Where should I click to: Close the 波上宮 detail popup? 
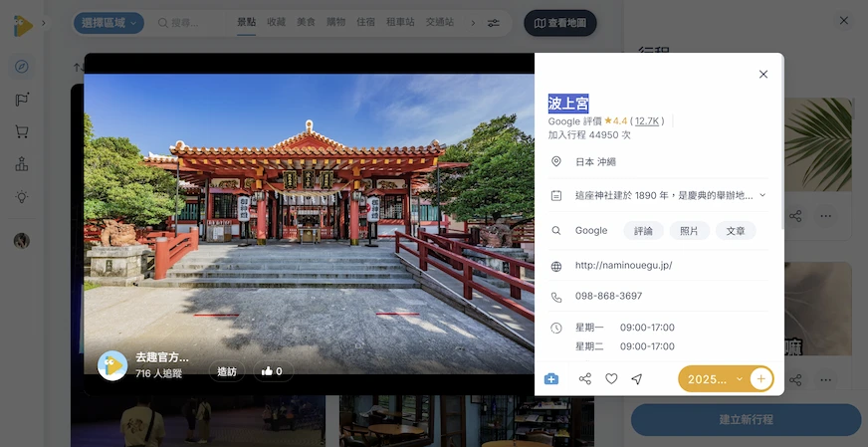(763, 75)
